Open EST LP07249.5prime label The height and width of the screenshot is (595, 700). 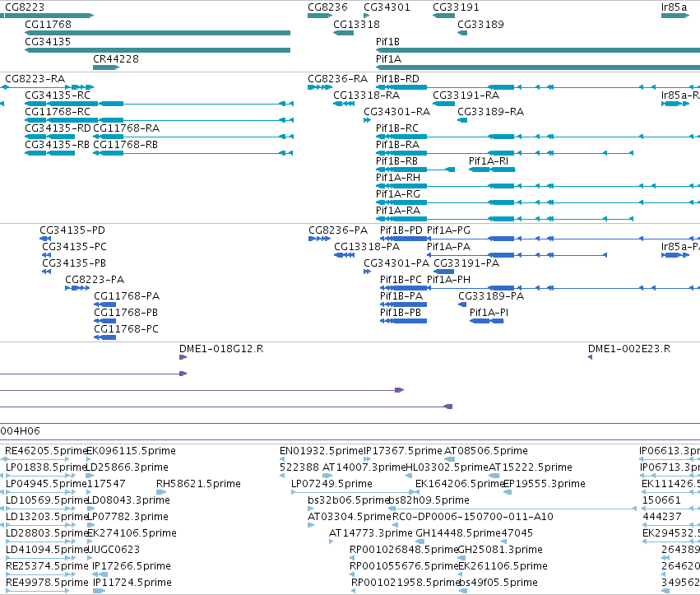coord(331,484)
